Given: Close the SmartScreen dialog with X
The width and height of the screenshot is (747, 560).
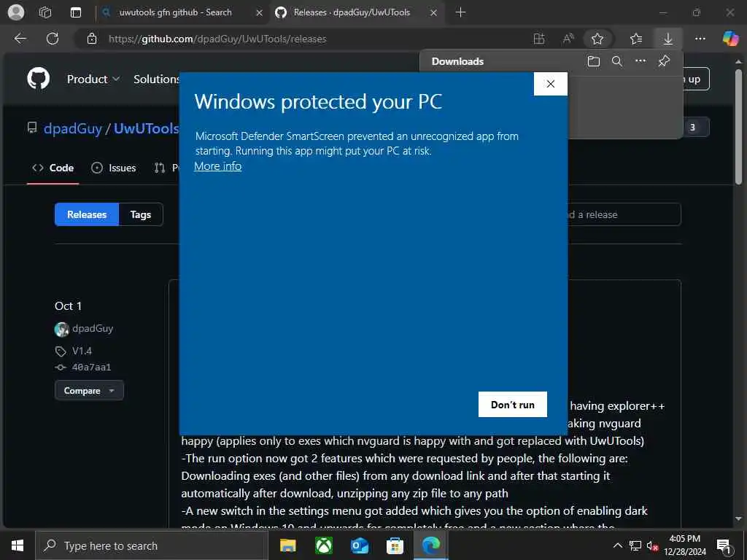Looking at the screenshot, I should 550,84.
